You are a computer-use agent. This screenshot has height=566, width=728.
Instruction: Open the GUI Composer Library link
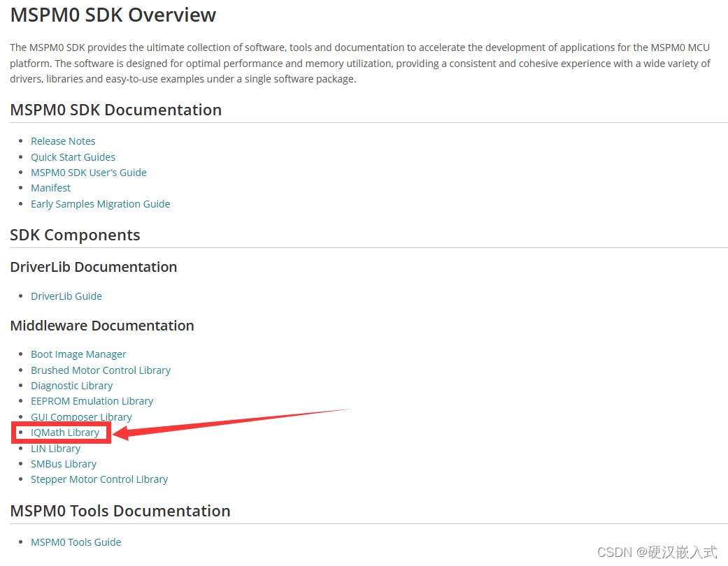81,417
